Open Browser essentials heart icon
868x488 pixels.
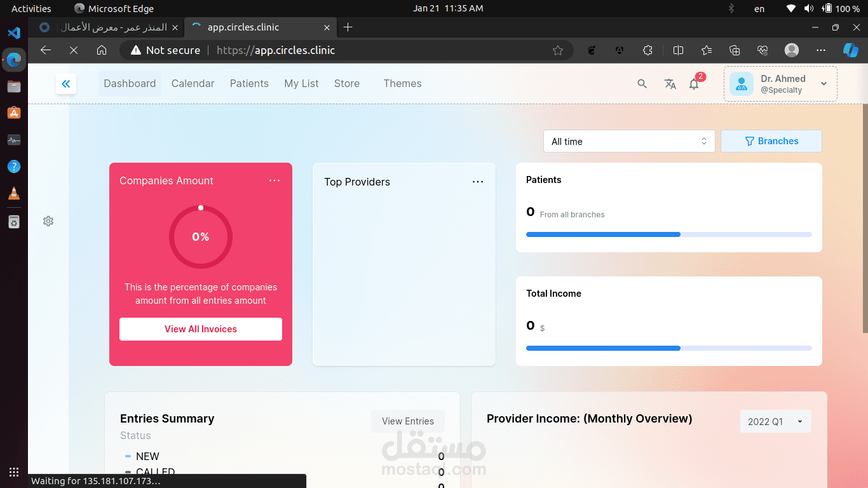(x=763, y=50)
